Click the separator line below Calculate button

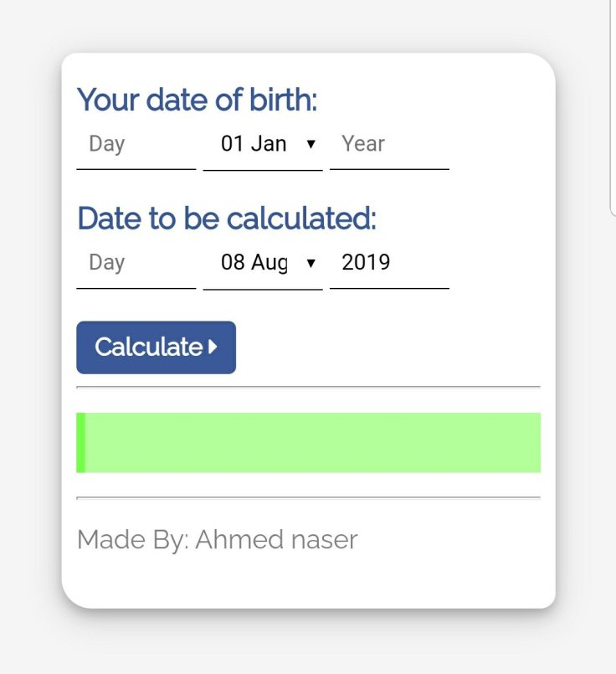tap(308, 388)
